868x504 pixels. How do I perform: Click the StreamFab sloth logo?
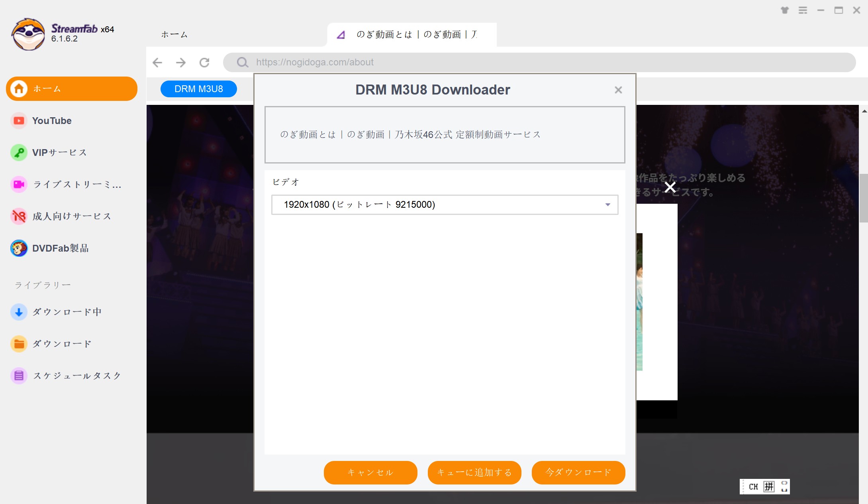pos(28,34)
